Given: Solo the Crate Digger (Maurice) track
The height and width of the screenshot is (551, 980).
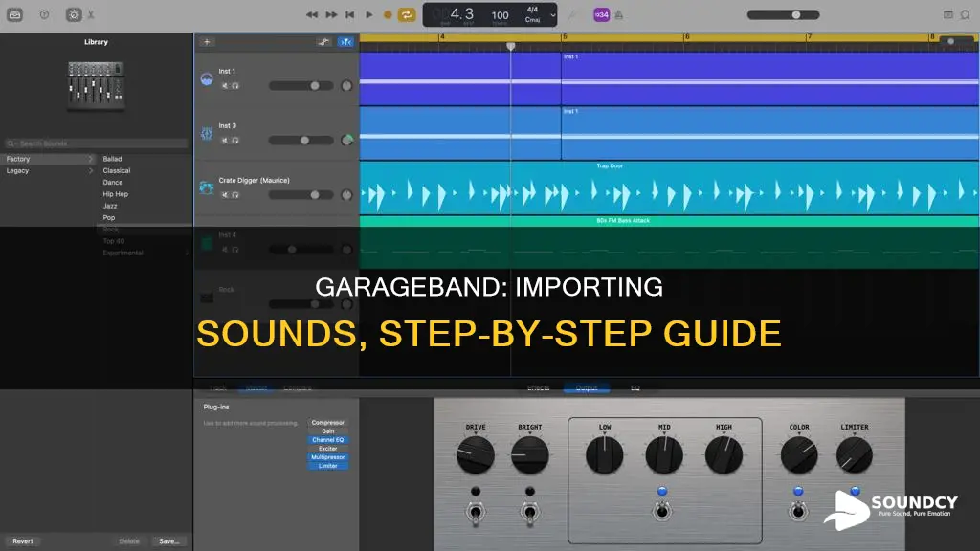Looking at the screenshot, I should (x=235, y=195).
